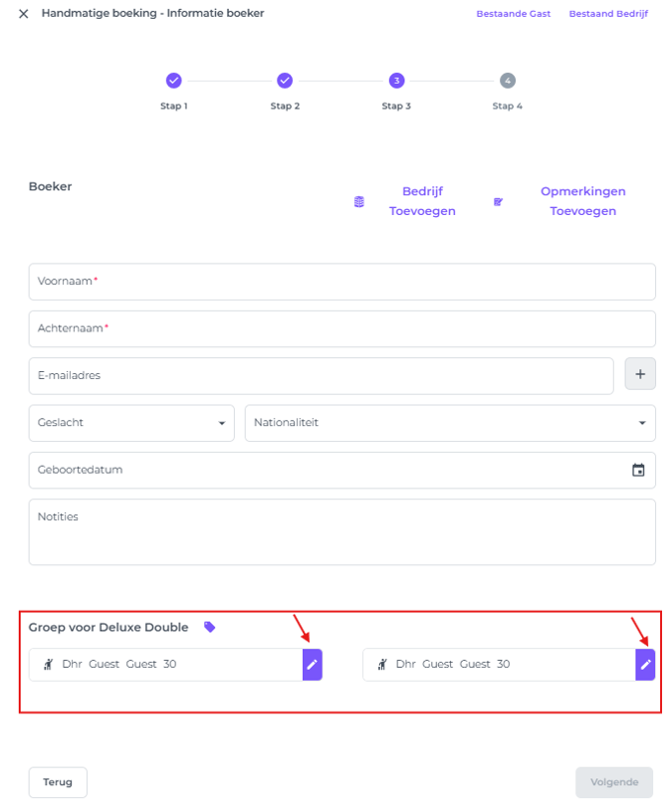Select the Stap 4 step indicator
Image resolution: width=667 pixels, height=812 pixels.
pos(508,81)
